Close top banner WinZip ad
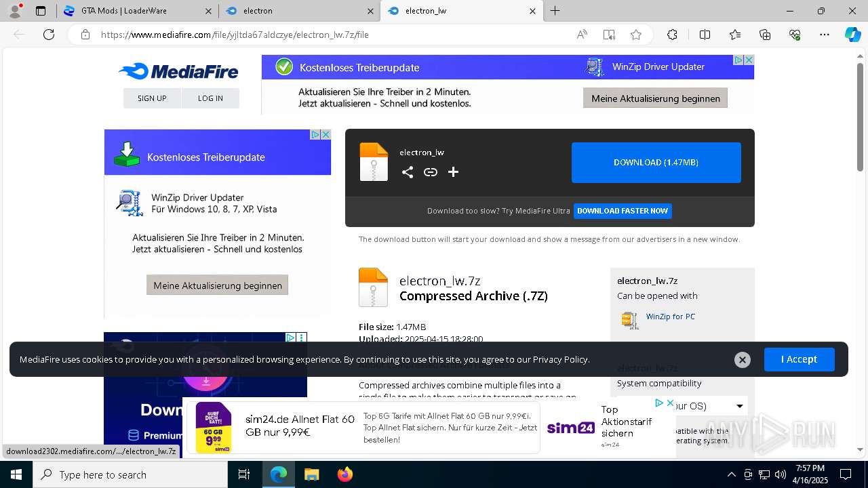This screenshot has width=868, height=488. (749, 60)
